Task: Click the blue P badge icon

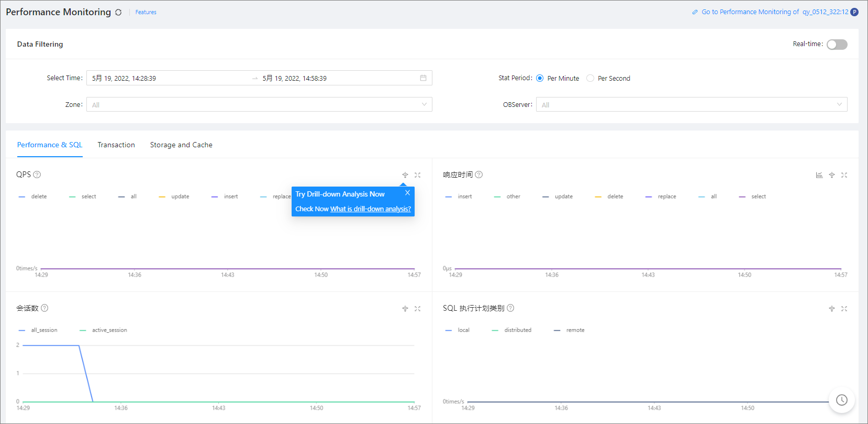Action: pyautogui.click(x=854, y=12)
